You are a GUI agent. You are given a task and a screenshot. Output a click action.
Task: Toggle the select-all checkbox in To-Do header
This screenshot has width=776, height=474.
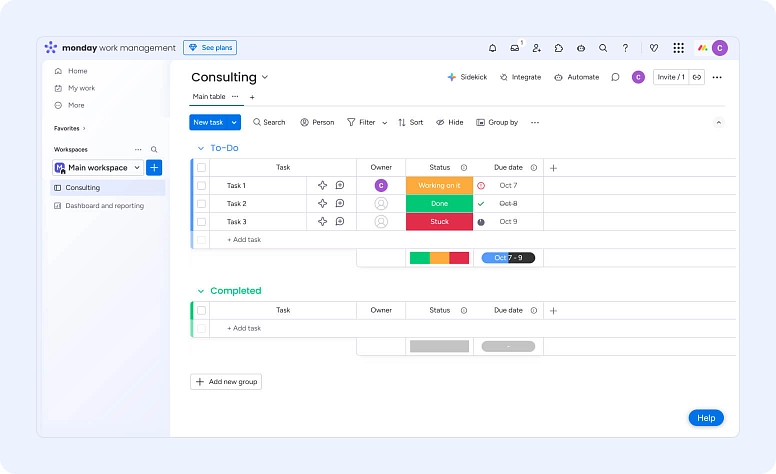201,168
